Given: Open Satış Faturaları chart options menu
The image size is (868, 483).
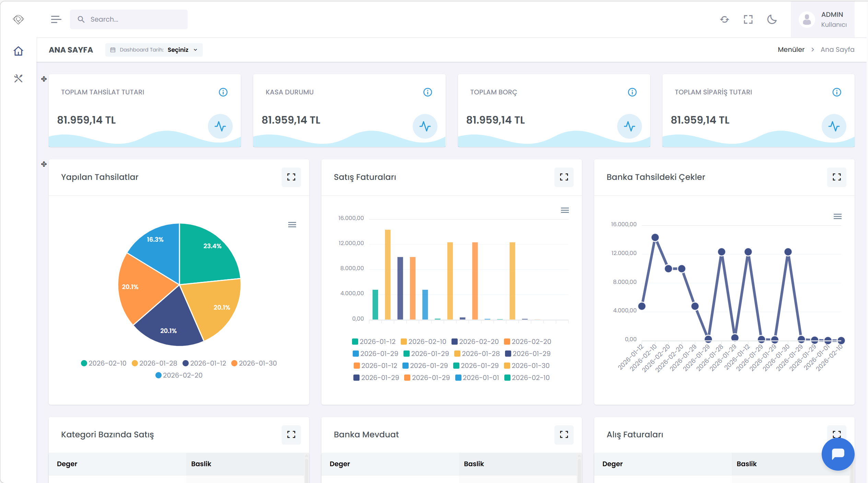Looking at the screenshot, I should click(x=565, y=210).
